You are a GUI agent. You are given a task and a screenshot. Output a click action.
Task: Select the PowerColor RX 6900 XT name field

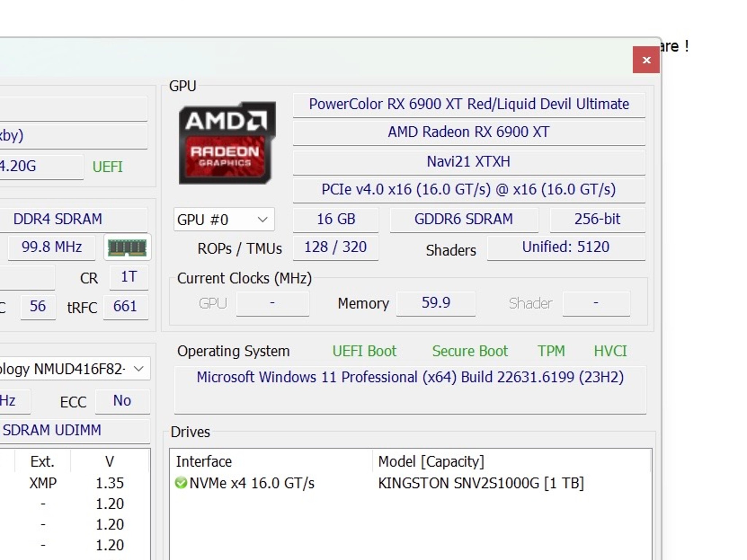pyautogui.click(x=469, y=105)
